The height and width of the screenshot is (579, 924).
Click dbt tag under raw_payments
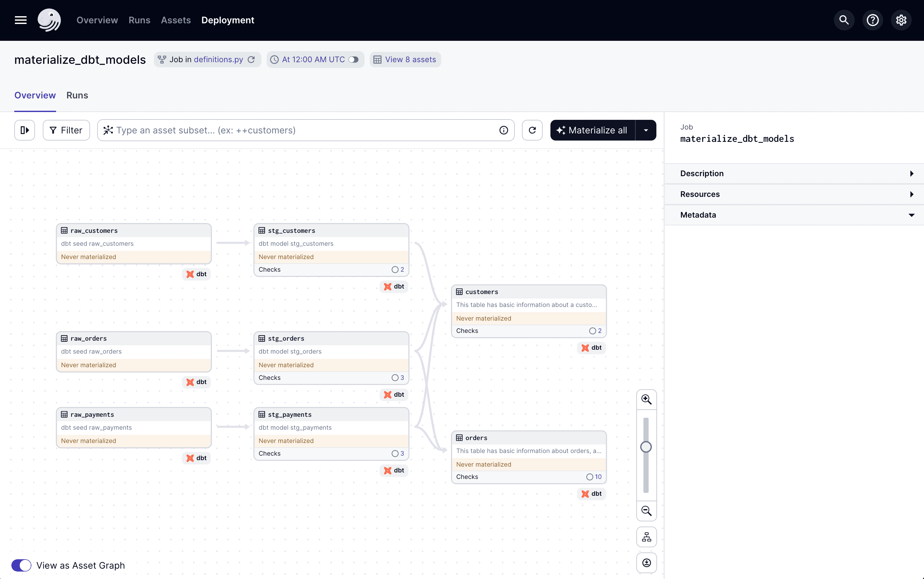[x=197, y=458]
